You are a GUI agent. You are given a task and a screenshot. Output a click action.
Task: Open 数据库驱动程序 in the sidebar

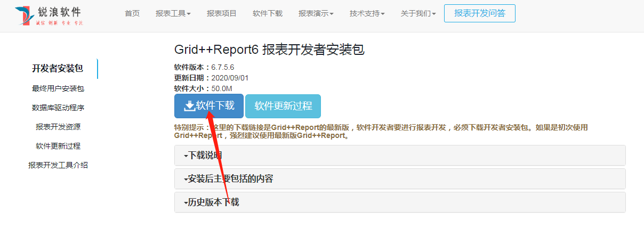click(58, 108)
